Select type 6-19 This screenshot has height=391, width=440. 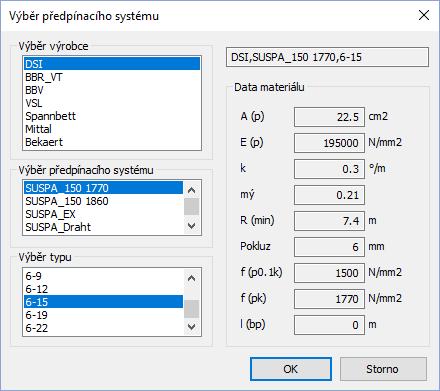pyautogui.click(x=103, y=315)
